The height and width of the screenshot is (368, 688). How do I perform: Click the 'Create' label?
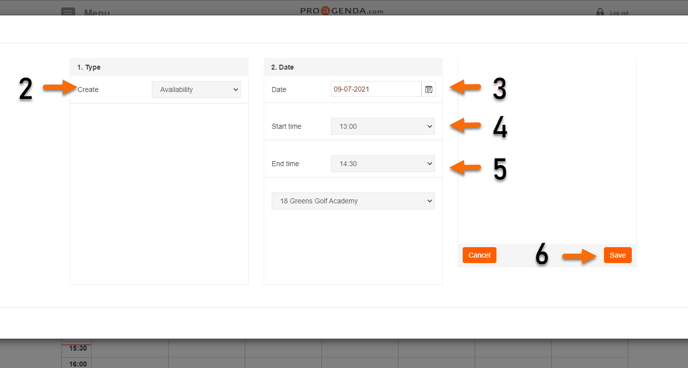click(x=88, y=89)
